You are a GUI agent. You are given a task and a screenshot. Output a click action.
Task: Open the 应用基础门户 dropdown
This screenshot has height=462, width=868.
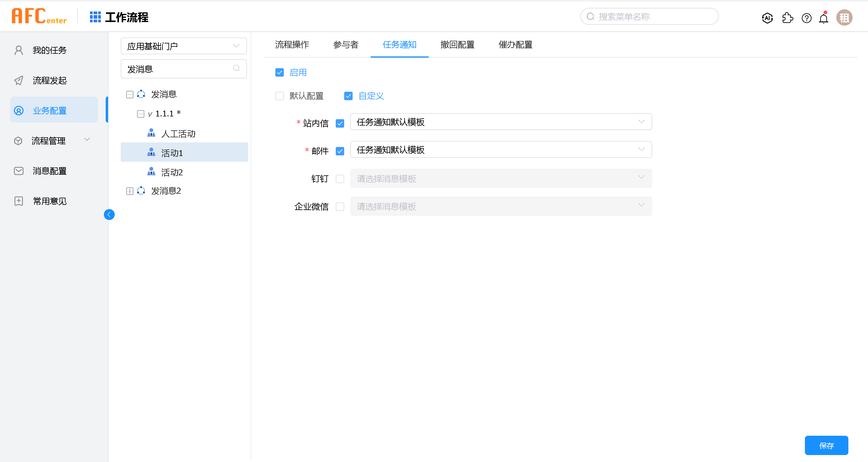point(184,46)
